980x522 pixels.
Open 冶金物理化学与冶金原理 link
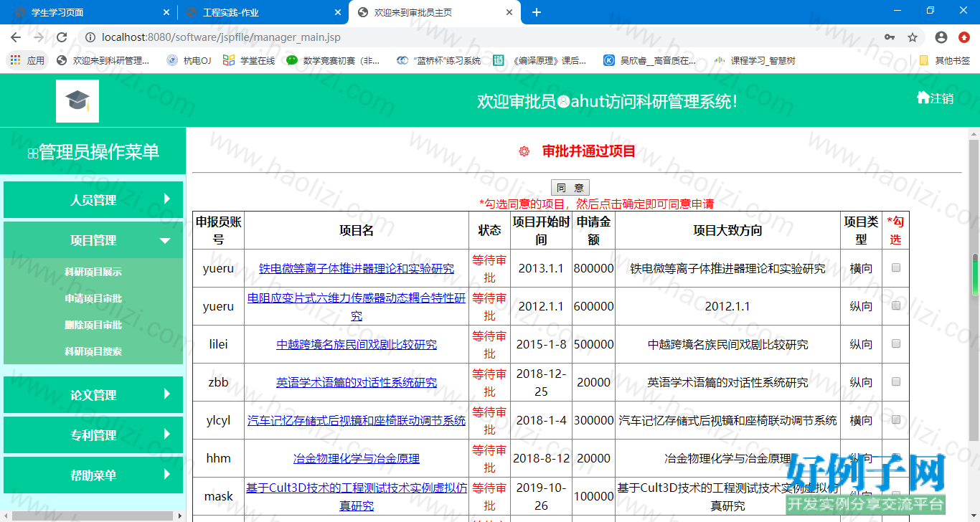tap(357, 459)
